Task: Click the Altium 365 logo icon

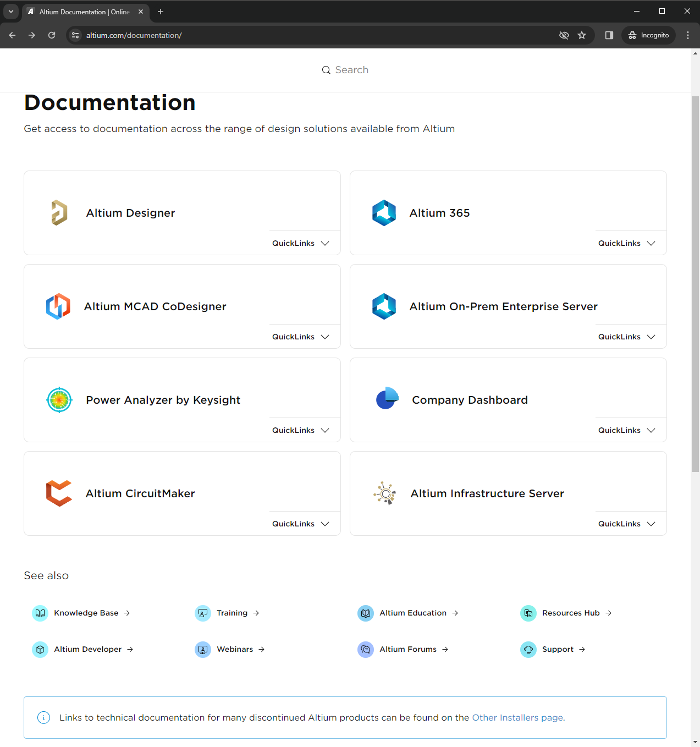Action: click(384, 213)
